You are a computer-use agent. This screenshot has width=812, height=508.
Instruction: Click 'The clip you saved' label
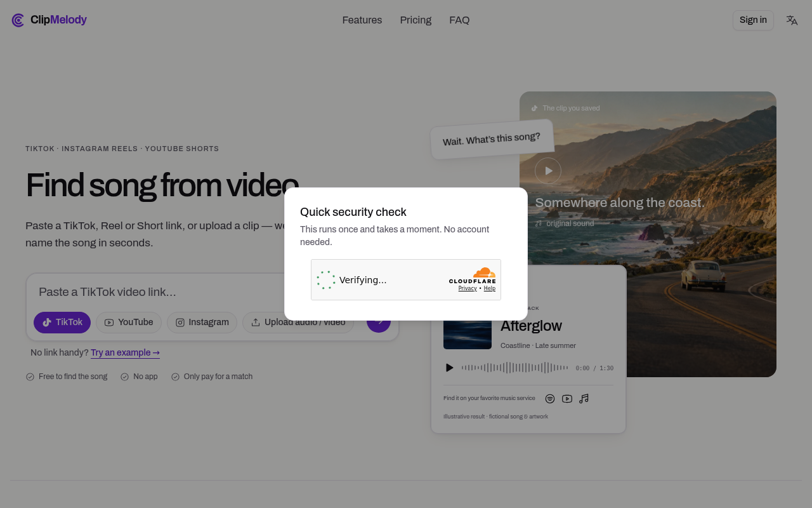571,109
